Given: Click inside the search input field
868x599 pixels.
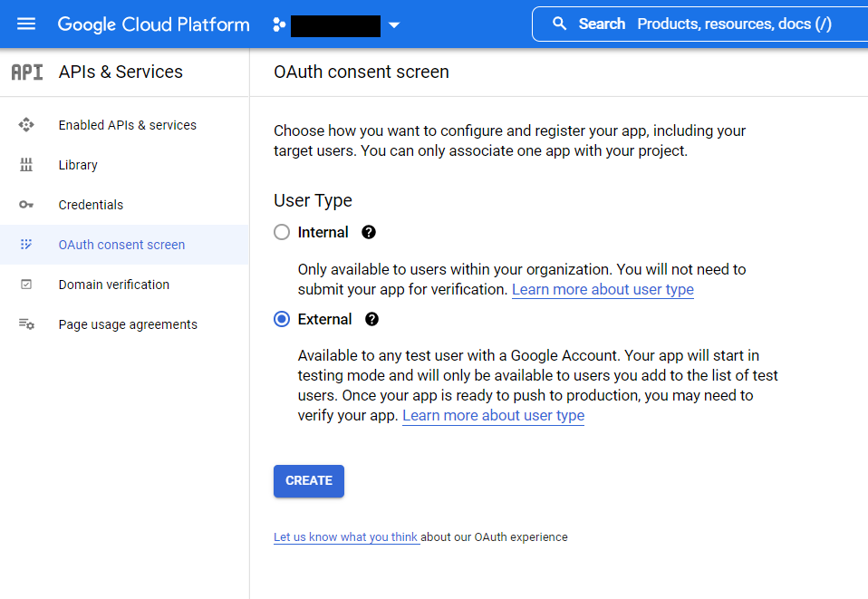Looking at the screenshot, I should coord(716,24).
